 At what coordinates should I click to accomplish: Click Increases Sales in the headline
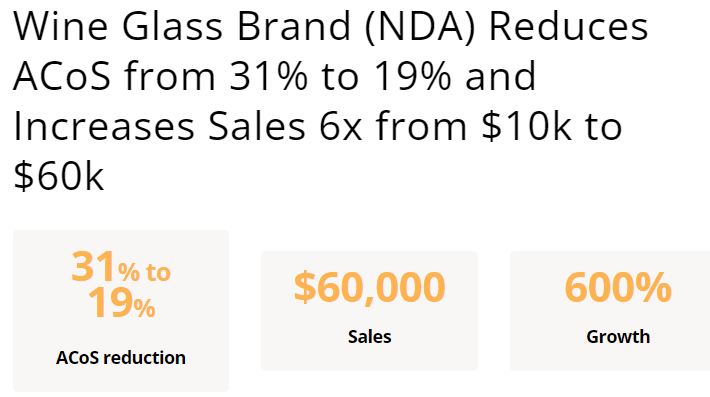159,127
